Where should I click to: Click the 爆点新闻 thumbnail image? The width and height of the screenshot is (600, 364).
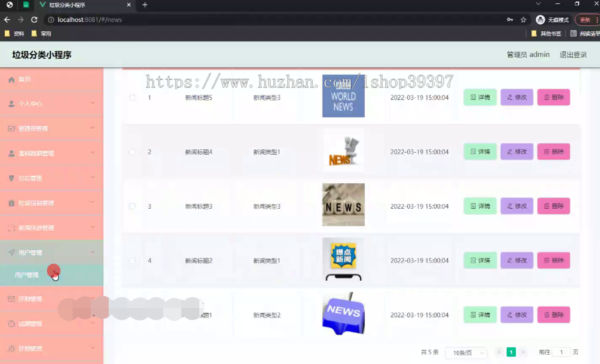pyautogui.click(x=343, y=259)
